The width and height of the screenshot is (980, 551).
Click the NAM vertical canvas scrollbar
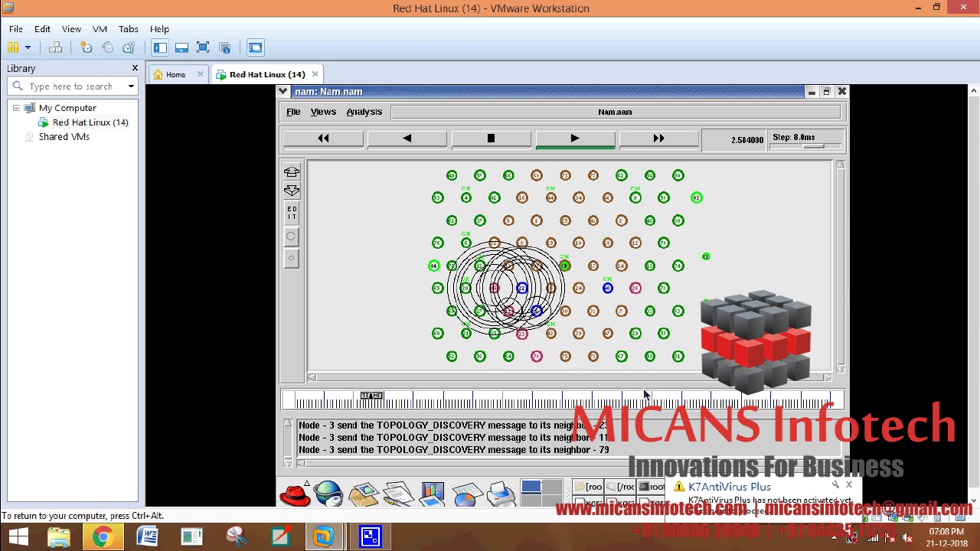pos(841,266)
